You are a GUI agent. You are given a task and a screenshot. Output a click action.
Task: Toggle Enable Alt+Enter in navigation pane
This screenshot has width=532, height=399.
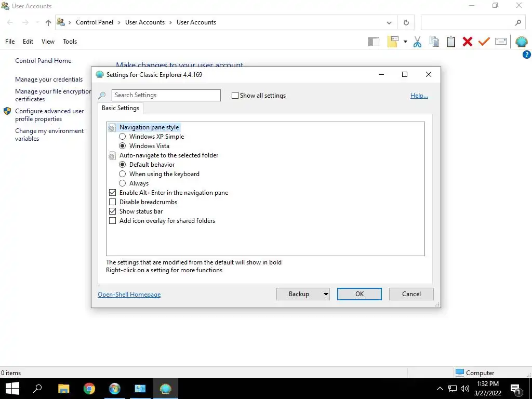[x=113, y=193]
